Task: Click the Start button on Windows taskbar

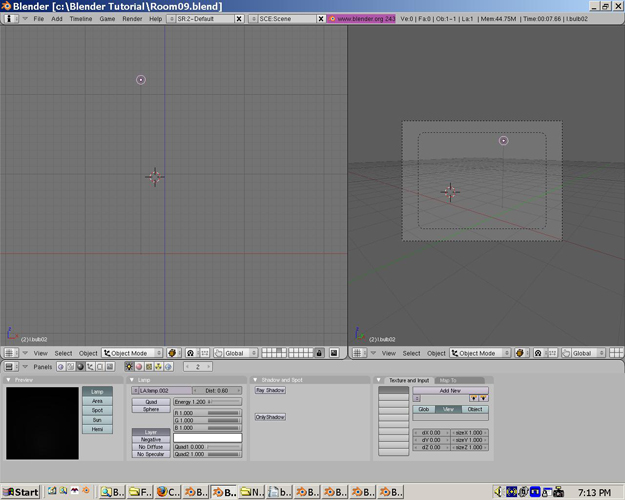Action: pos(20,492)
